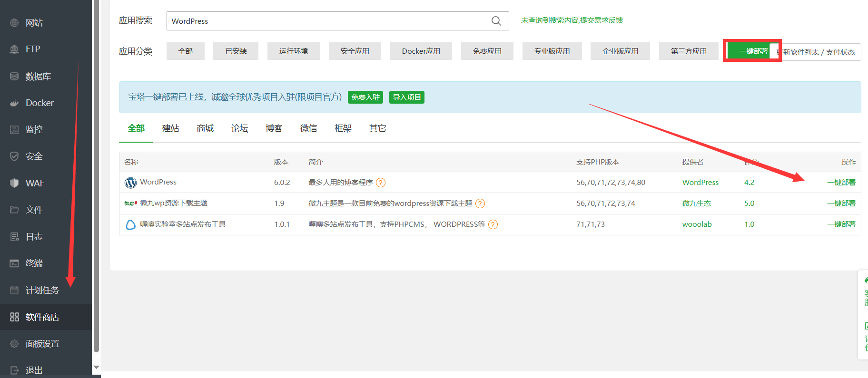Click the WordPress logo icon in table

(130, 183)
